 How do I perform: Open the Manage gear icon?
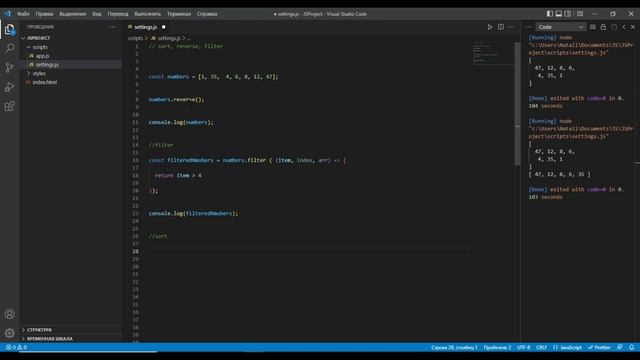9,333
